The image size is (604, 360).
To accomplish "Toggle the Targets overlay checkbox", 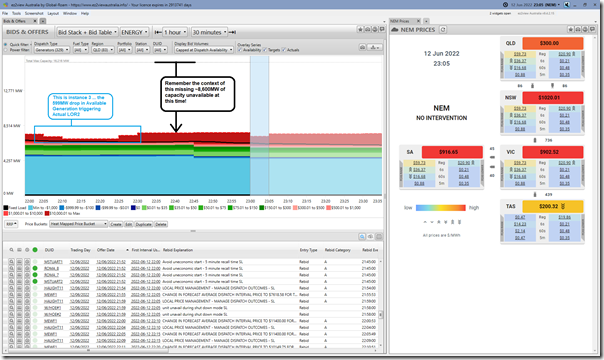I will point(265,50).
